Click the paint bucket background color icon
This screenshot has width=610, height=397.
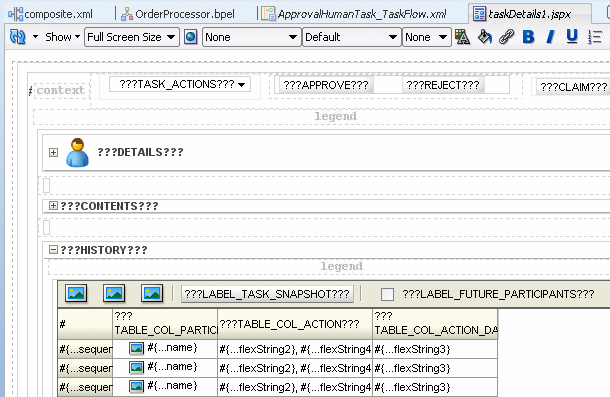point(485,37)
